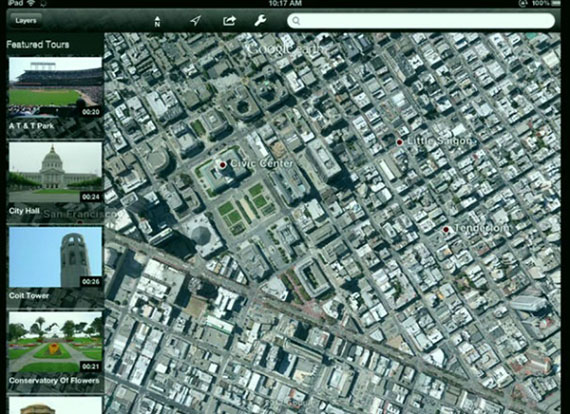The width and height of the screenshot is (570, 414).
Task: Tap the 00:21 duration badge
Action: 91,367
